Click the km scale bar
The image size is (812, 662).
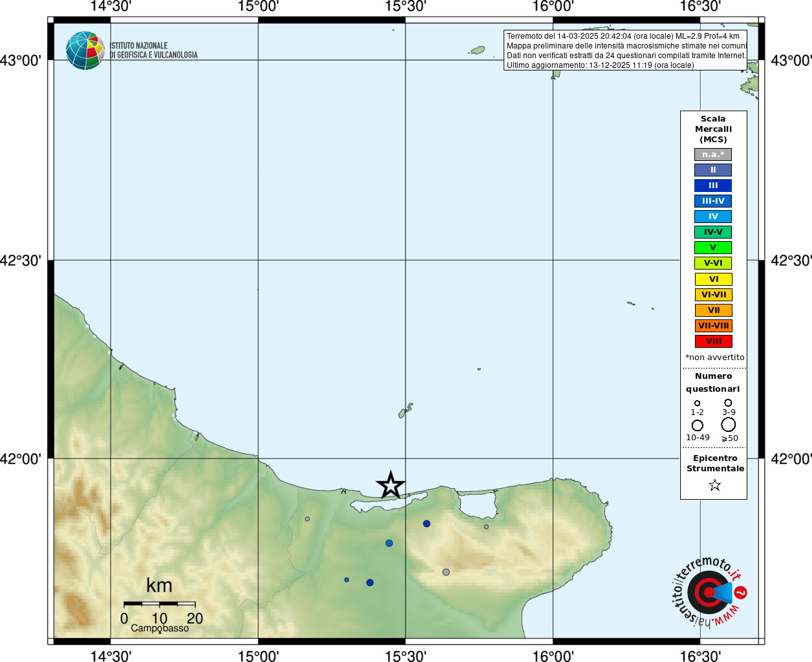[160, 604]
